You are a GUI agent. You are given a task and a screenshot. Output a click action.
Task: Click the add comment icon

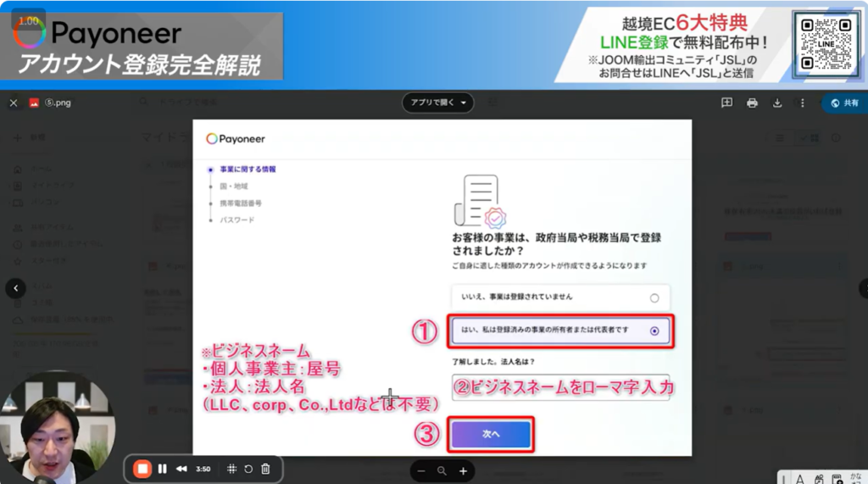click(726, 103)
